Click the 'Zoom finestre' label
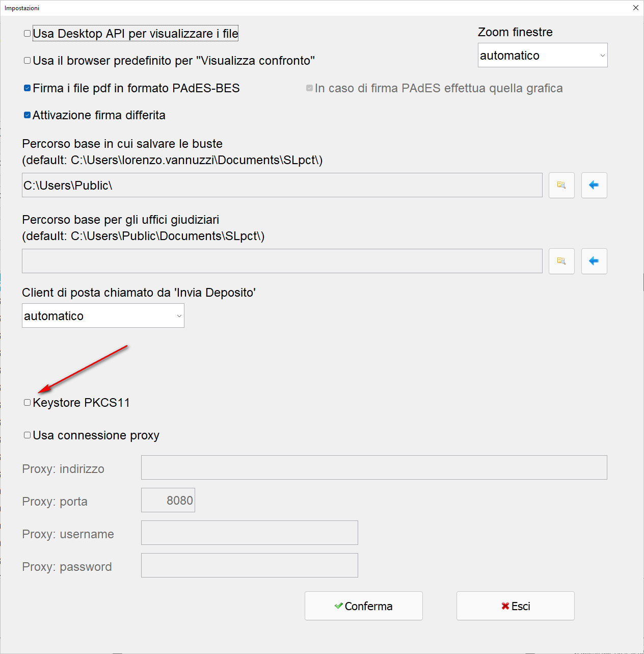 coord(515,32)
